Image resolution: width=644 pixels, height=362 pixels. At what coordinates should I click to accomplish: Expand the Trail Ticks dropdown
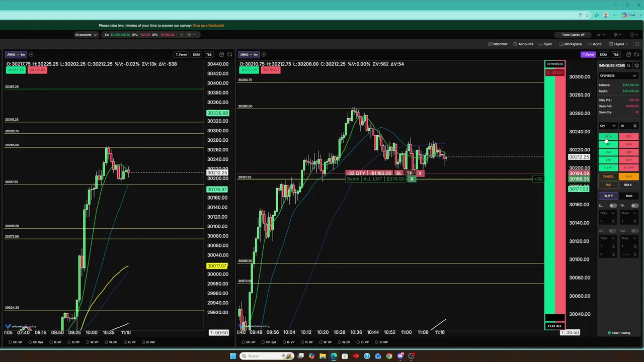(629, 238)
